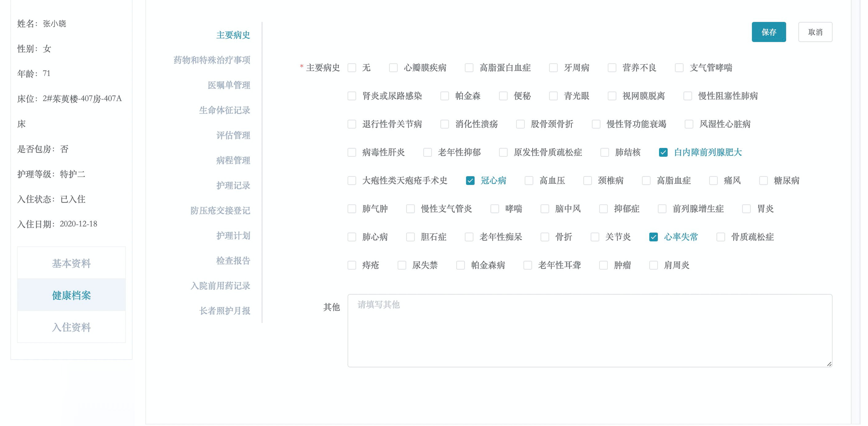Check 慢性阻塞性肺病 option
The height and width of the screenshot is (426, 868).
pos(688,96)
